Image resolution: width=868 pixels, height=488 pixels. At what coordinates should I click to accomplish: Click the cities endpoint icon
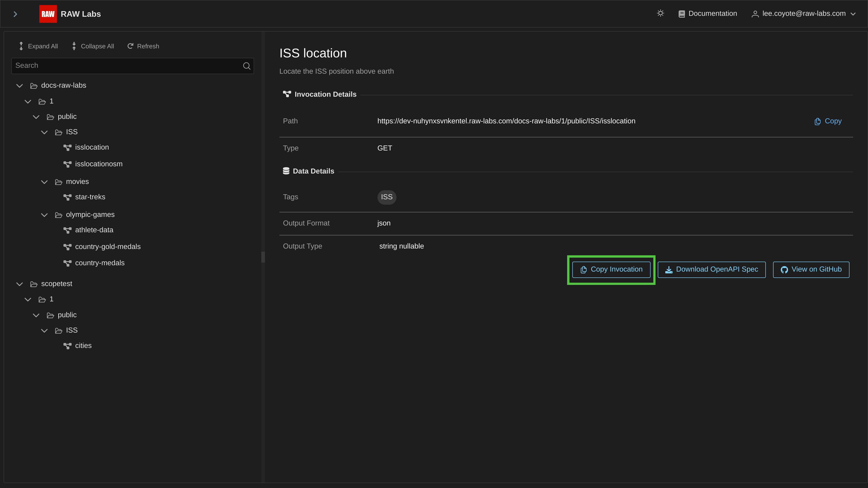(67, 346)
